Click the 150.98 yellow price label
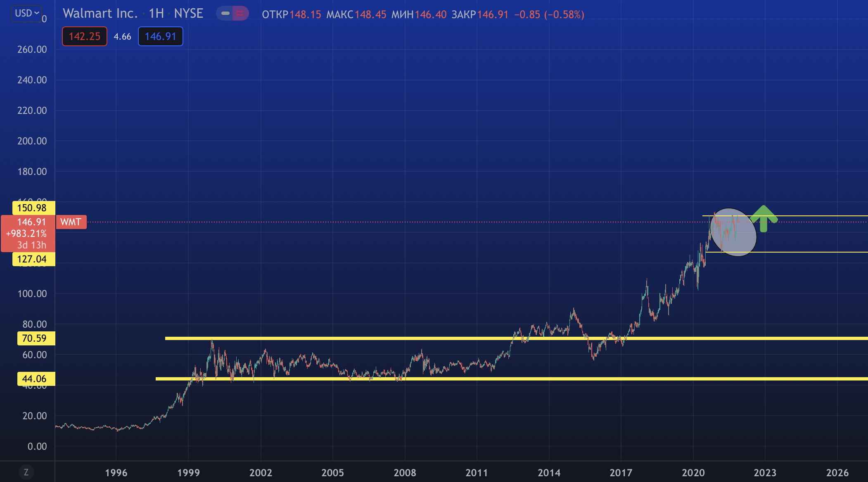Viewport: 868px width, 482px height. (x=34, y=208)
